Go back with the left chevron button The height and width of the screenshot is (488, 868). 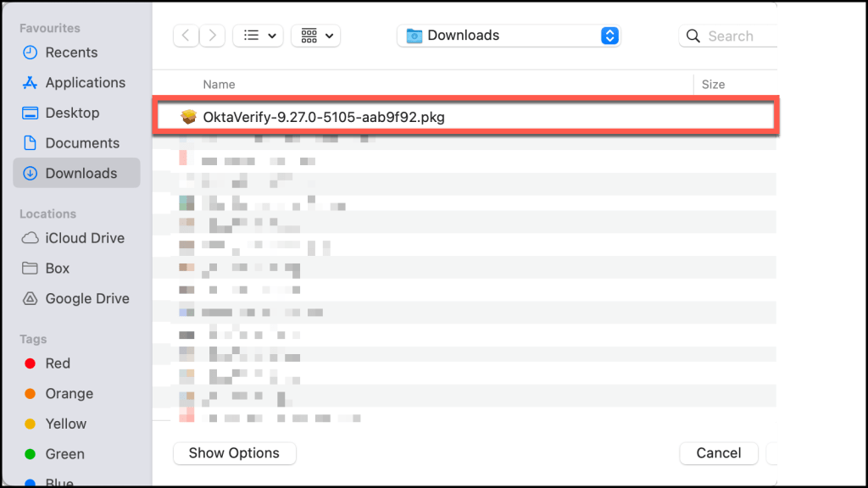pyautogui.click(x=186, y=36)
